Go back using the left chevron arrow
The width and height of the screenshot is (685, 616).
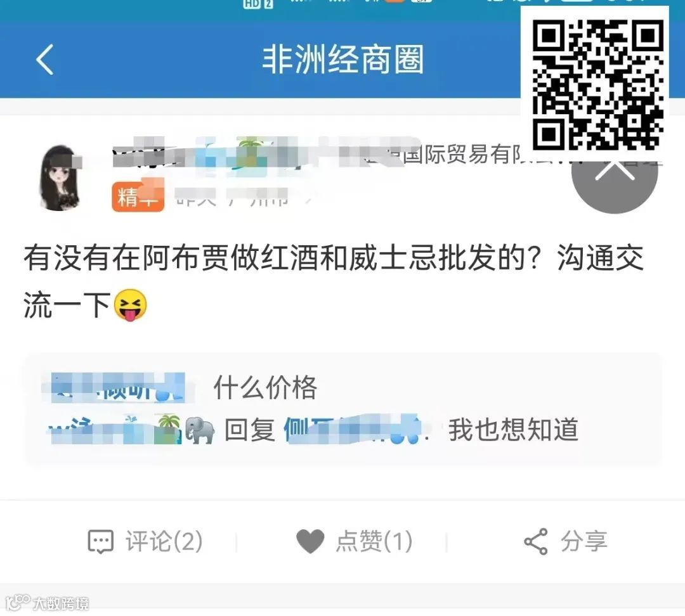(x=45, y=60)
